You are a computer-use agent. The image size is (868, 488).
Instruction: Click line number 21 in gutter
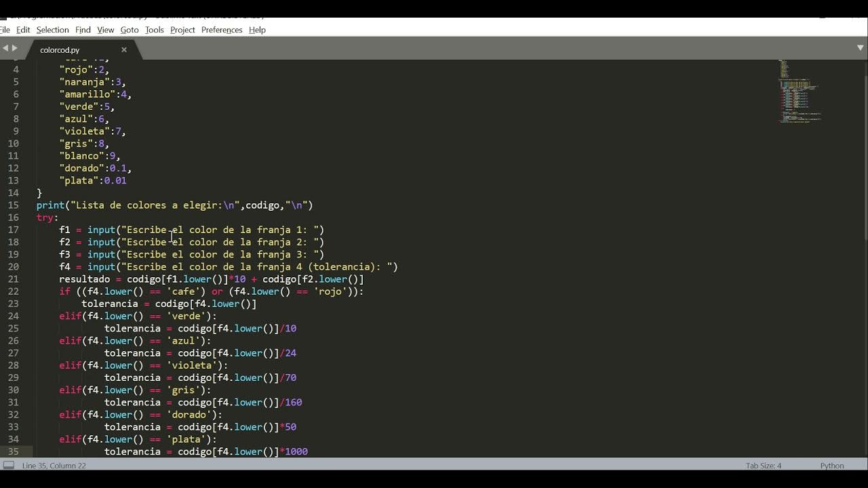(14, 279)
